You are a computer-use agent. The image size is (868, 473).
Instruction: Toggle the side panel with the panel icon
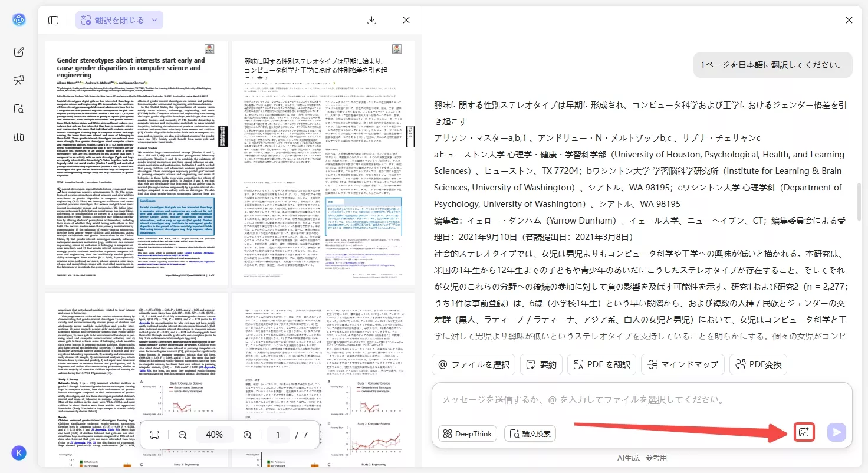tap(53, 19)
